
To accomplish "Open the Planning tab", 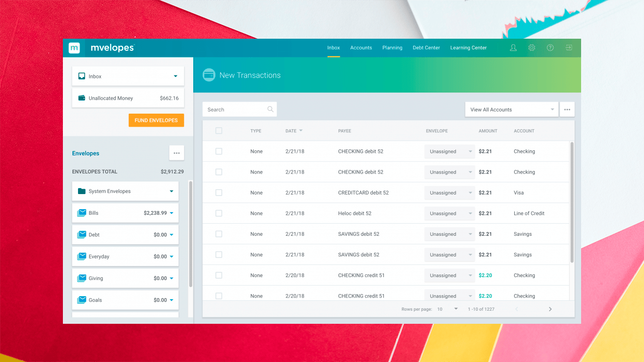I will pyautogui.click(x=392, y=48).
